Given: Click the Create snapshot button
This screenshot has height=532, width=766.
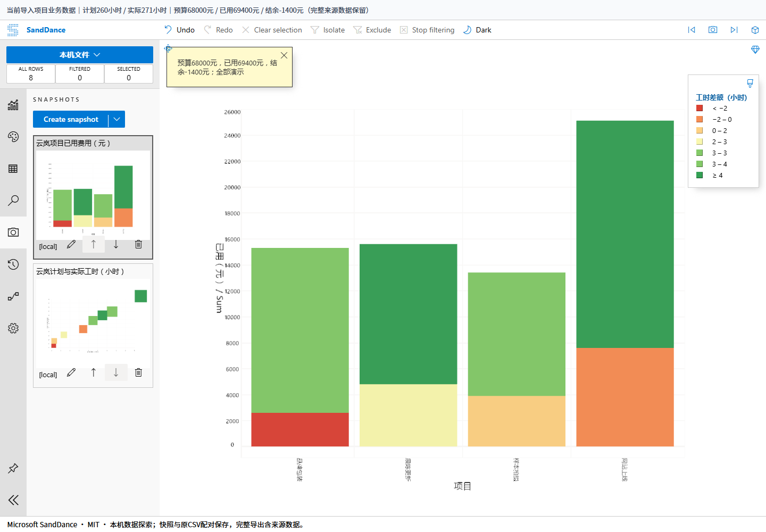Looking at the screenshot, I should coord(71,119).
